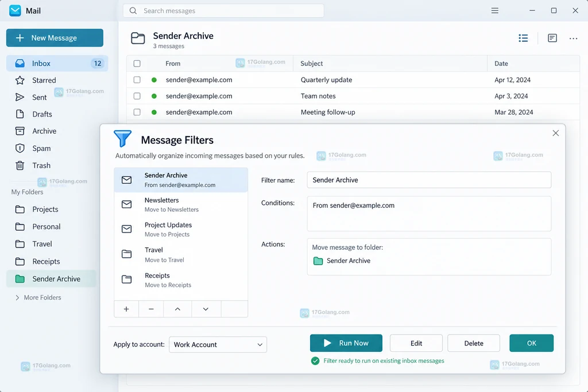Click the Edit filter button
The height and width of the screenshot is (392, 588).
pyautogui.click(x=416, y=343)
